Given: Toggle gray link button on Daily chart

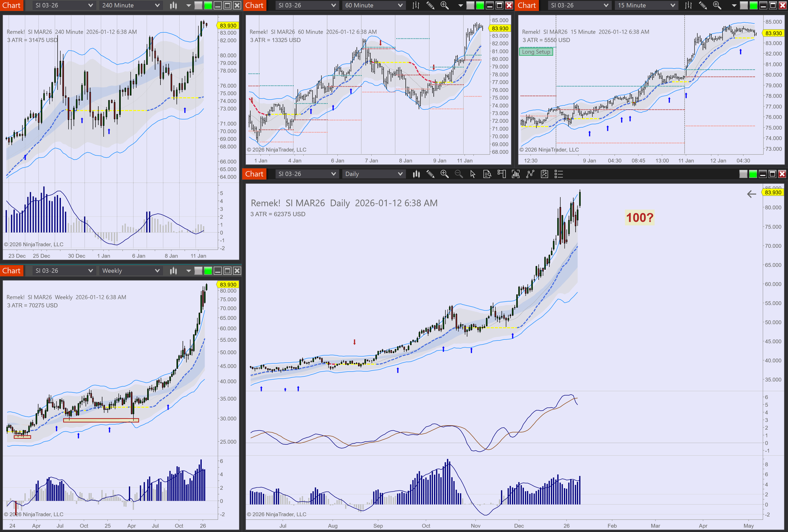Looking at the screenshot, I should [x=743, y=174].
